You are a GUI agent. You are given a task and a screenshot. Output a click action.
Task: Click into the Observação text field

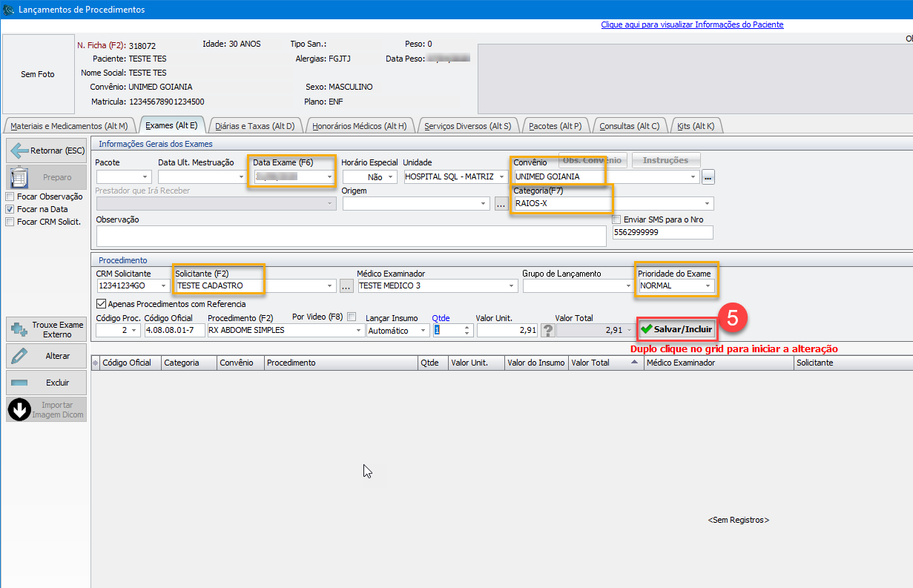tap(350, 236)
